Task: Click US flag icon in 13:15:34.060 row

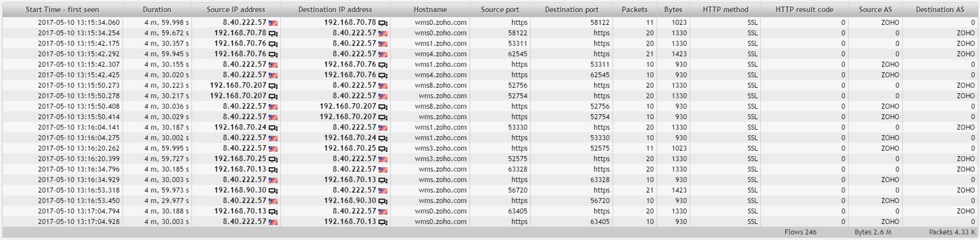Action: click(x=273, y=23)
